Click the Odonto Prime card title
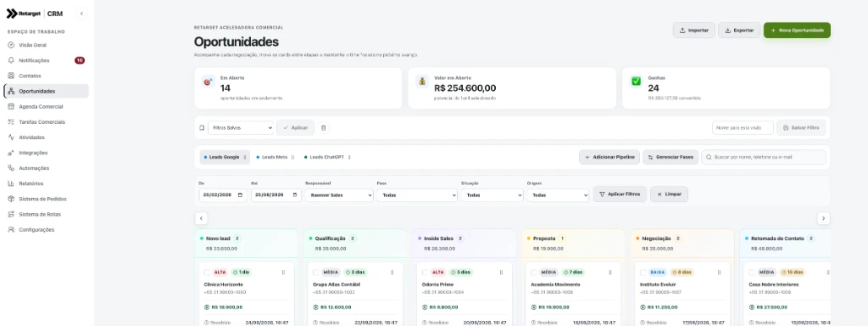This screenshot has width=868, height=326. coord(438,284)
